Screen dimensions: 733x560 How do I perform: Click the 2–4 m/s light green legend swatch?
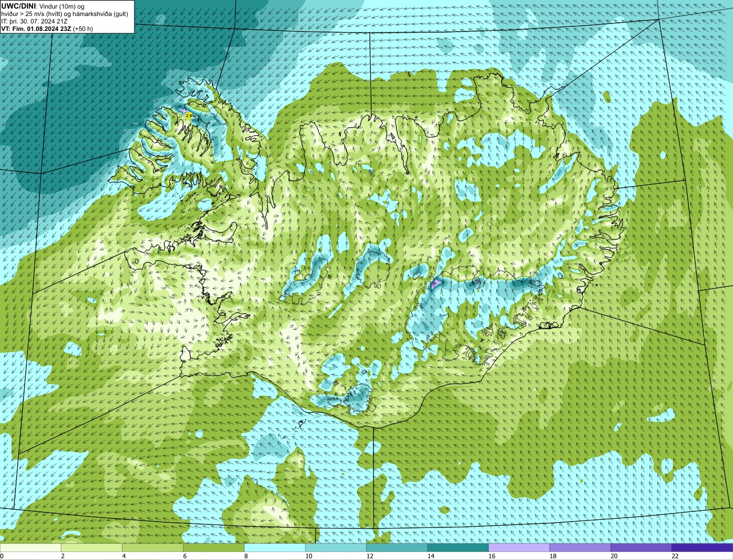click(92, 547)
